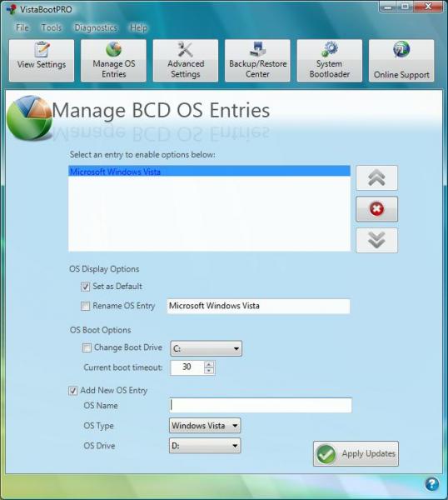Increase boot timeout with the up spinner arrow
Viewport: 448px width, 500px height.
(209, 364)
